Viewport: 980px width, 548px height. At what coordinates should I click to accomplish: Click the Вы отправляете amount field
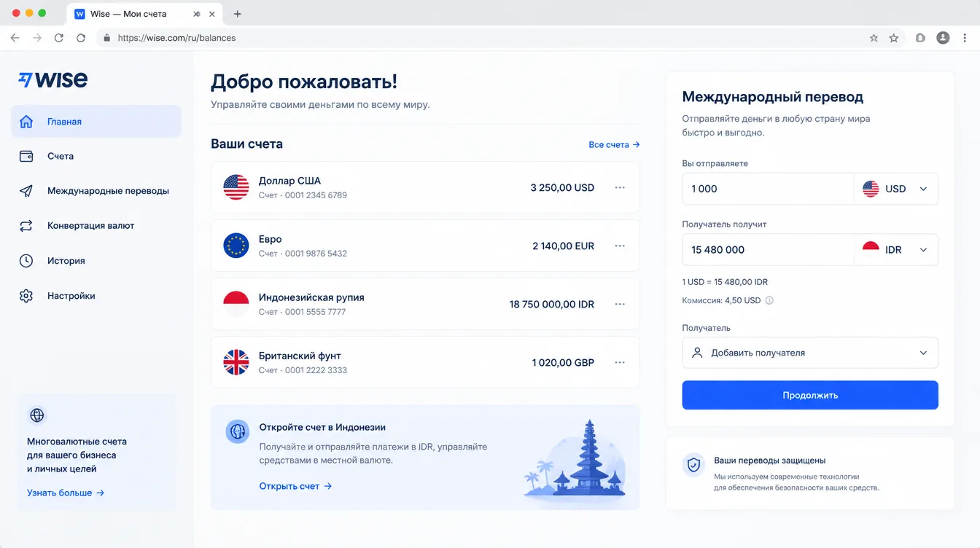pos(768,189)
